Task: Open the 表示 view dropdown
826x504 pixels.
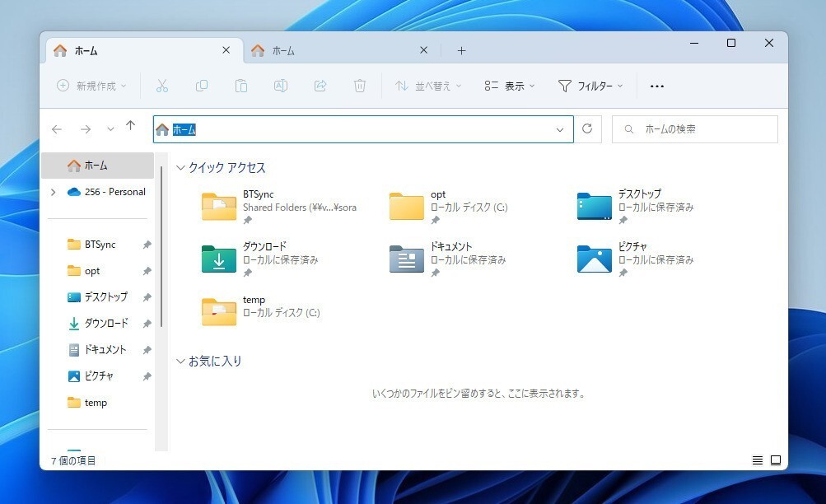Action: (510, 86)
